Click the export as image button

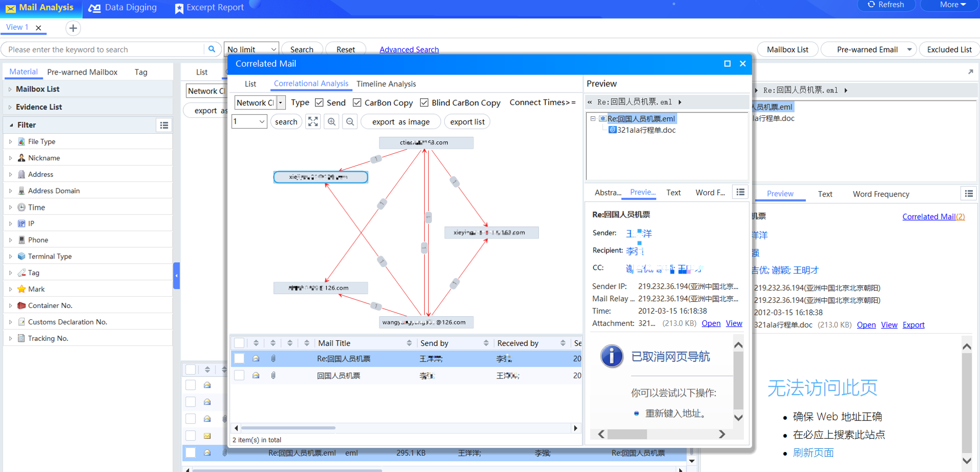click(x=401, y=122)
